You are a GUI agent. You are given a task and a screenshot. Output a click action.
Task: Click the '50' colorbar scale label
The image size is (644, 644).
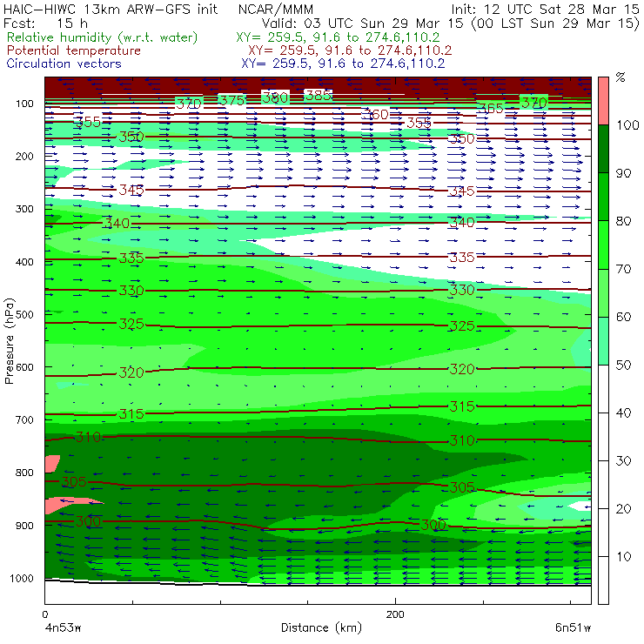tap(623, 365)
